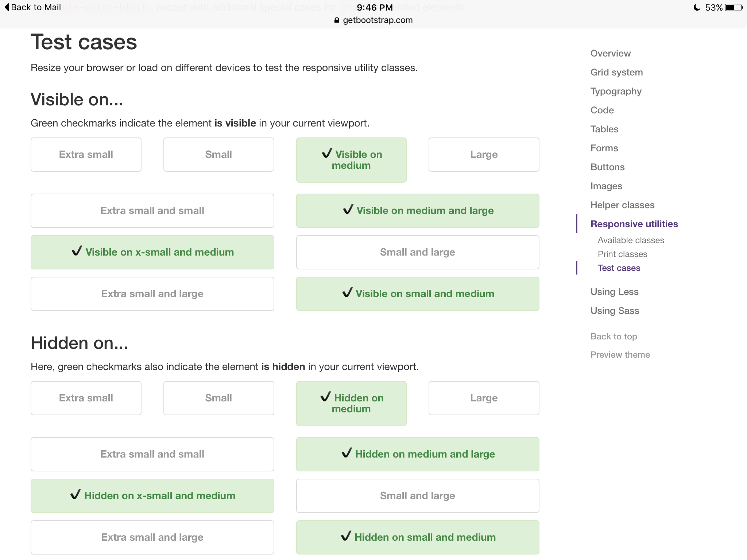Open the Grid system sidebar section

click(616, 72)
